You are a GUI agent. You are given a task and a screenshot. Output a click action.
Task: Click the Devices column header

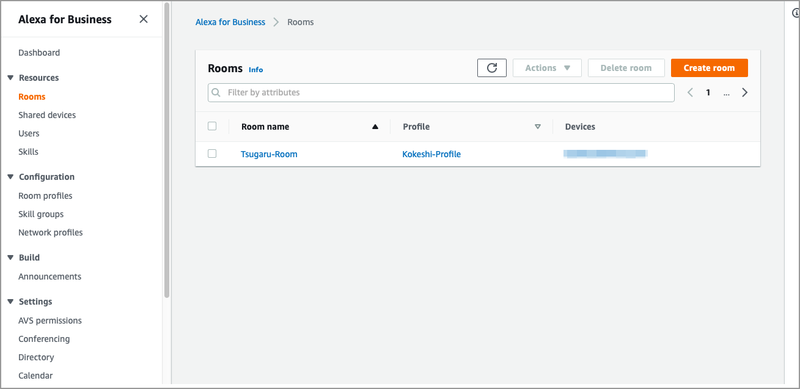[580, 127]
